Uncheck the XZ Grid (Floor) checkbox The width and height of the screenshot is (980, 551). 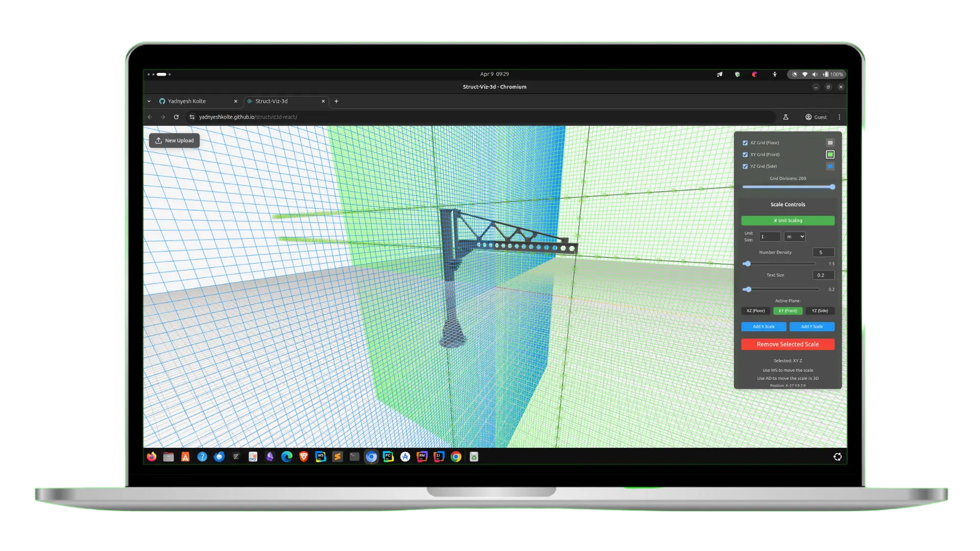point(745,143)
